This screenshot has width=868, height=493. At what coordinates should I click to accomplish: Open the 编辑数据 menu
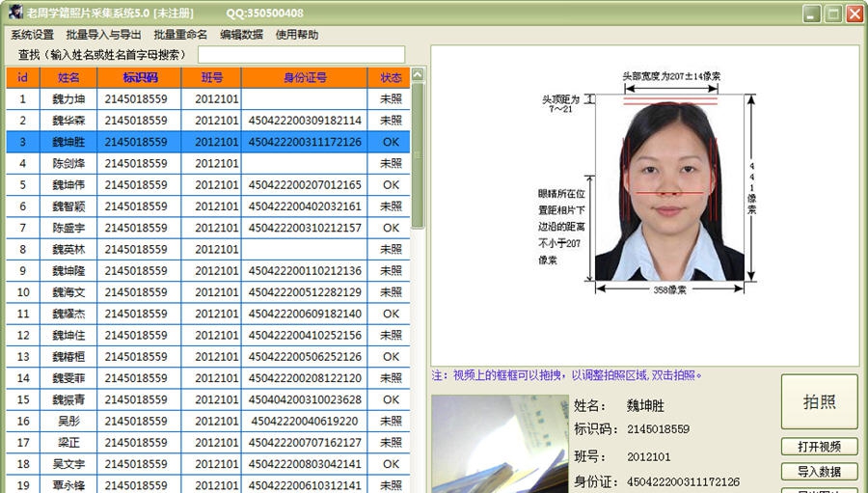pyautogui.click(x=241, y=35)
